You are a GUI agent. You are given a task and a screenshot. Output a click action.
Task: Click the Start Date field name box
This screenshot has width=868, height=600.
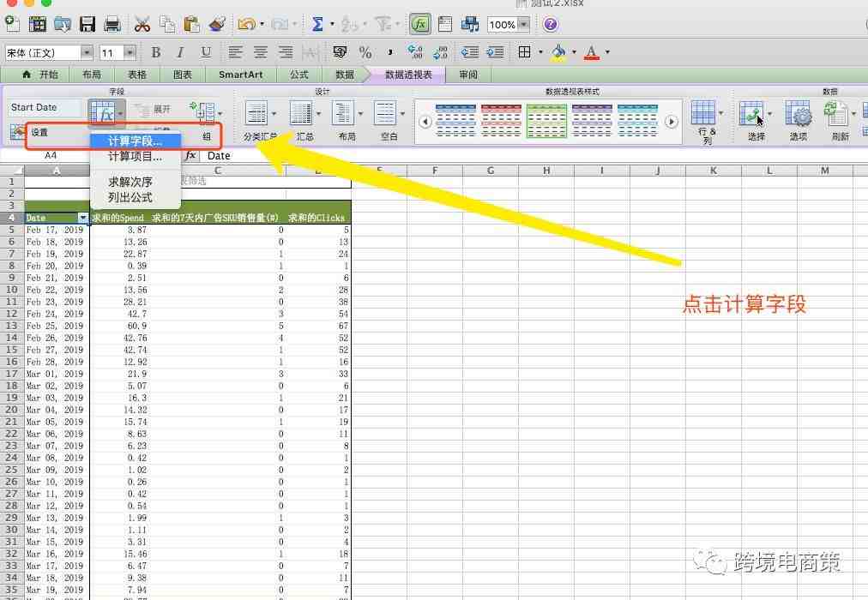pyautogui.click(x=45, y=108)
